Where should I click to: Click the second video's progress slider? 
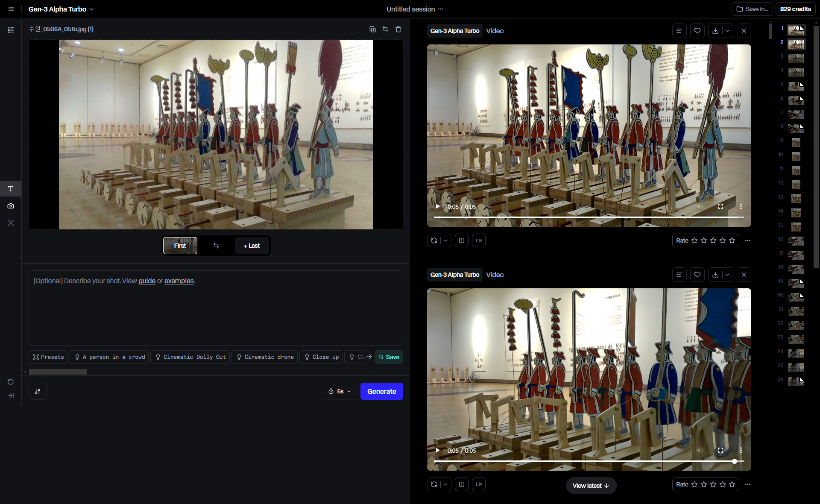tap(589, 461)
